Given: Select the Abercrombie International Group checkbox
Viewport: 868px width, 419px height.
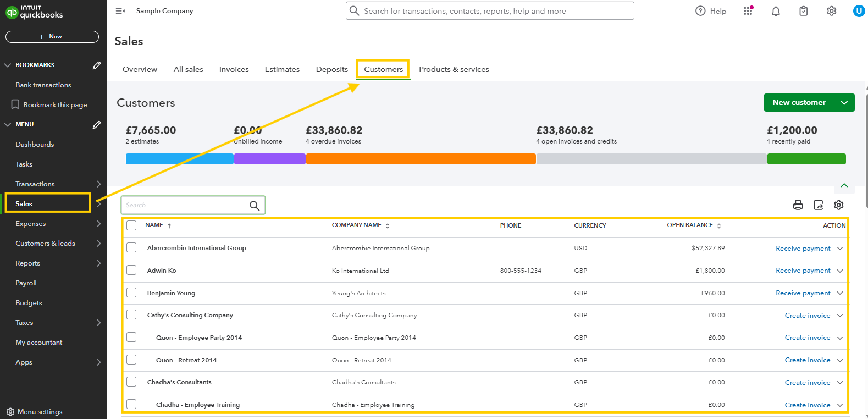Looking at the screenshot, I should point(131,247).
